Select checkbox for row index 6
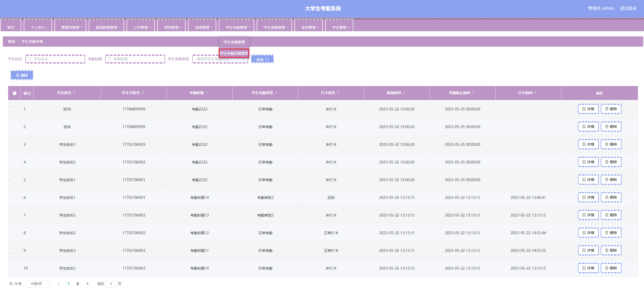 14,198
